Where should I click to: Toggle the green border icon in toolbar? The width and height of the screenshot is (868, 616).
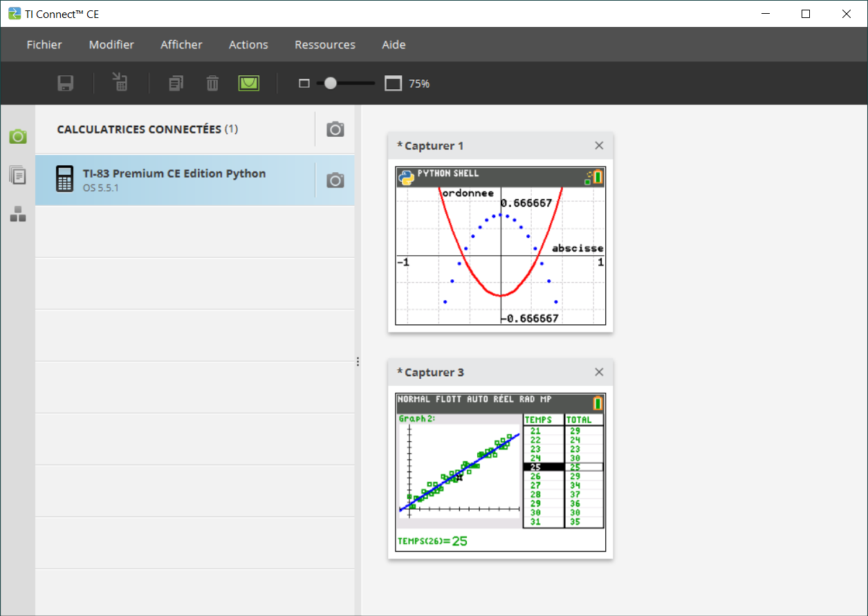[x=249, y=84]
